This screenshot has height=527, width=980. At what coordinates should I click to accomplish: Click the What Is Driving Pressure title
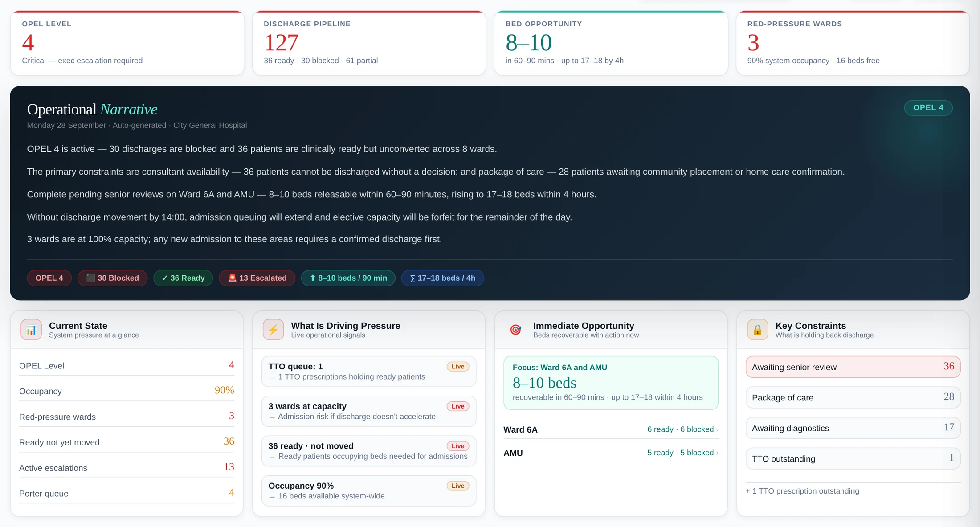(346, 326)
